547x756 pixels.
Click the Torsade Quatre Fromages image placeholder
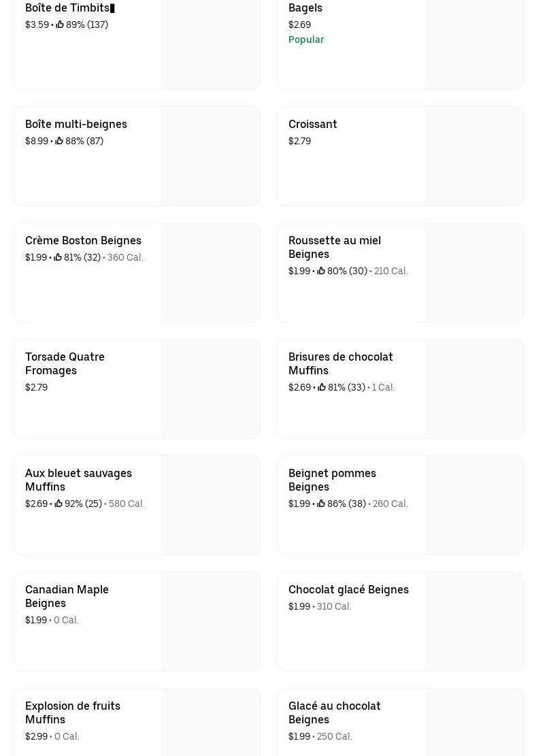(210, 389)
